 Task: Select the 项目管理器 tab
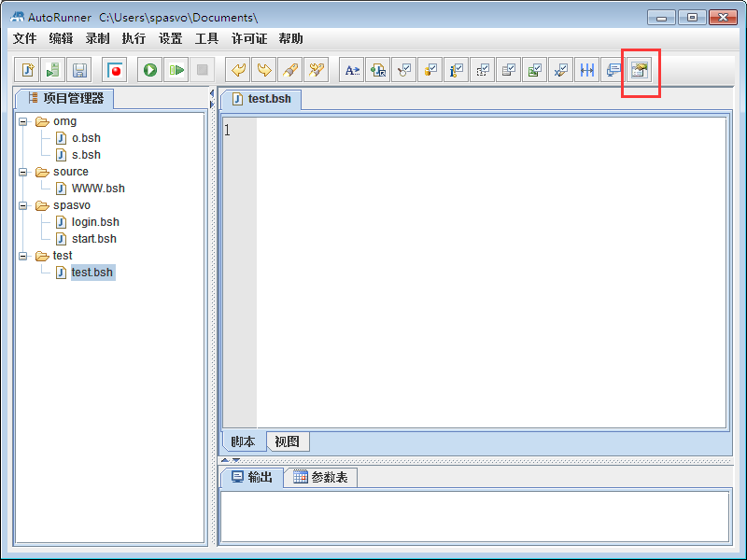pyautogui.click(x=65, y=99)
